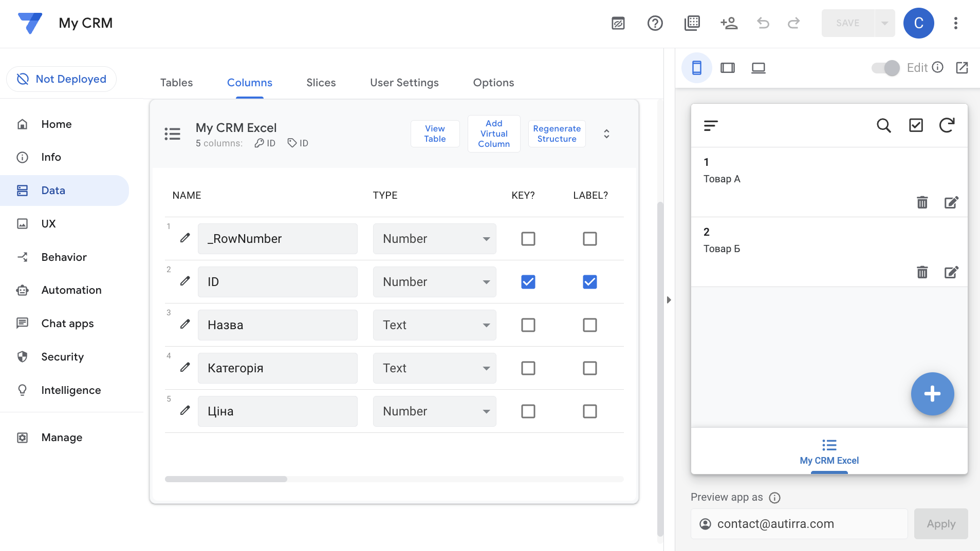Screen dimensions: 980x551
Task: Check the KEY checkbox for _RowNumber
Action: coord(528,238)
